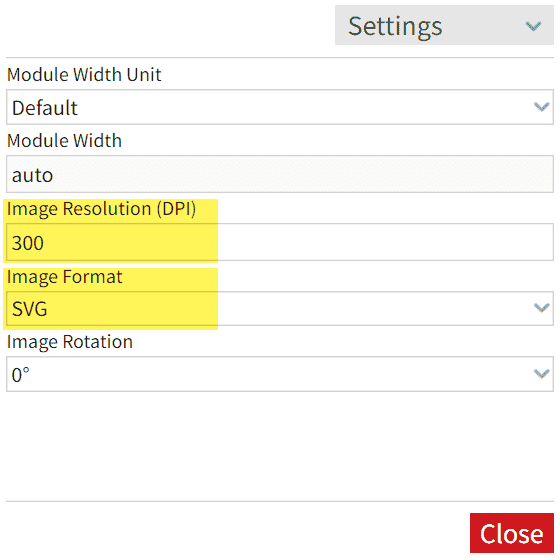Open the Settings dropdown header
The width and height of the screenshot is (560, 560).
click(x=444, y=25)
